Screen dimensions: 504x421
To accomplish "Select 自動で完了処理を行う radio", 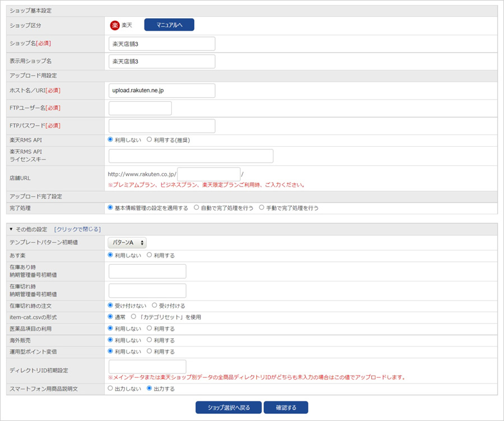I will coord(197,208).
